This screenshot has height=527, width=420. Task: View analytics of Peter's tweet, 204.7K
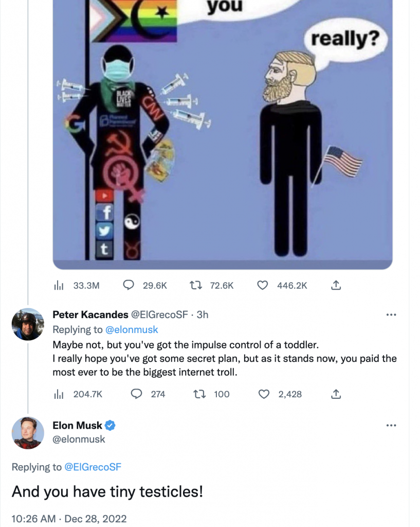[x=59, y=394]
